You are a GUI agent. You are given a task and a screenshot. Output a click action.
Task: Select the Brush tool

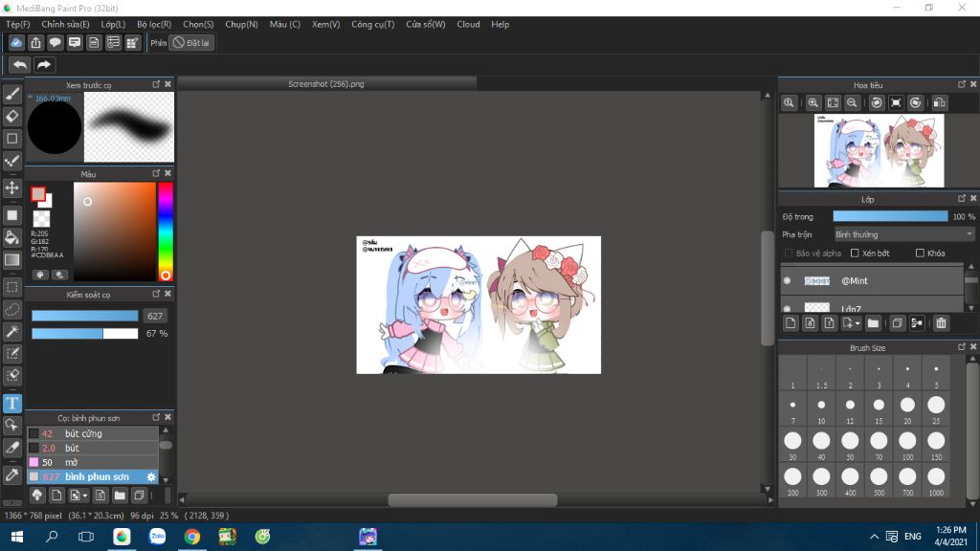(x=11, y=95)
